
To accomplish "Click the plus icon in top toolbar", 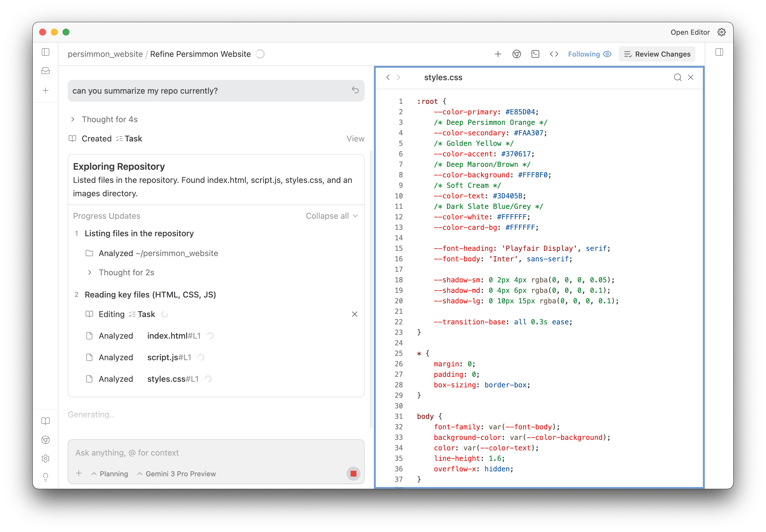I will [498, 54].
